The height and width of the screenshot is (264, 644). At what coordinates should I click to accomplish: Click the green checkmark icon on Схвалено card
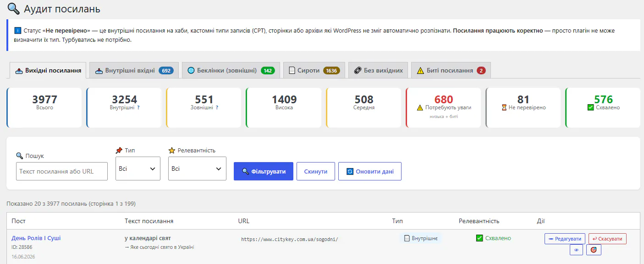(x=590, y=107)
